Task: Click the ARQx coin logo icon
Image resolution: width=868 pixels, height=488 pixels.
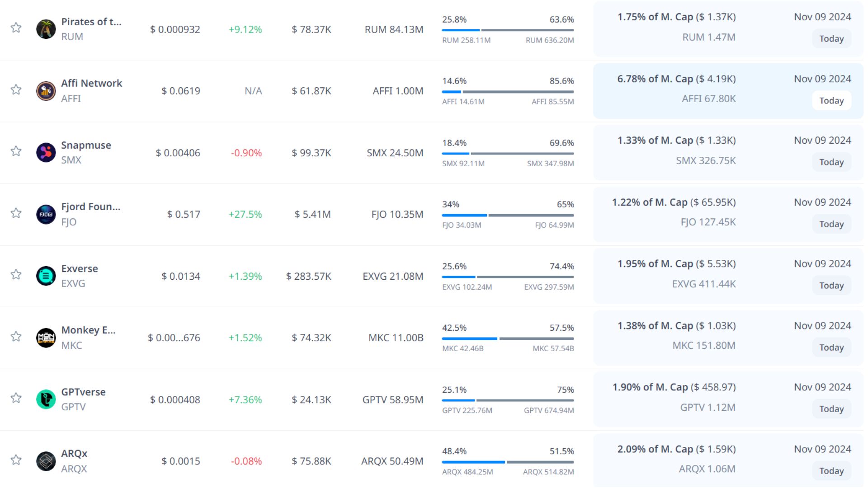Action: [46, 461]
